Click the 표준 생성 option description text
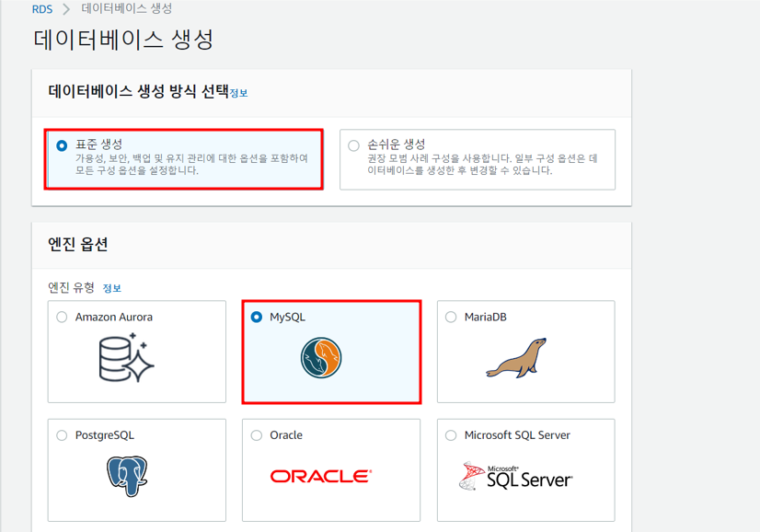The width and height of the screenshot is (760, 532). point(191,165)
